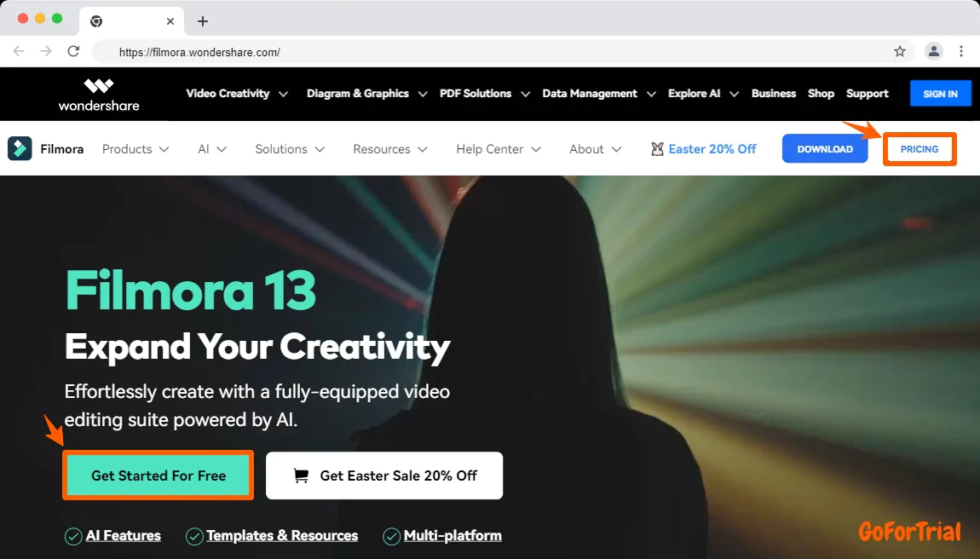Select the active browser tab
Screen dimensions: 980x559
(x=132, y=21)
